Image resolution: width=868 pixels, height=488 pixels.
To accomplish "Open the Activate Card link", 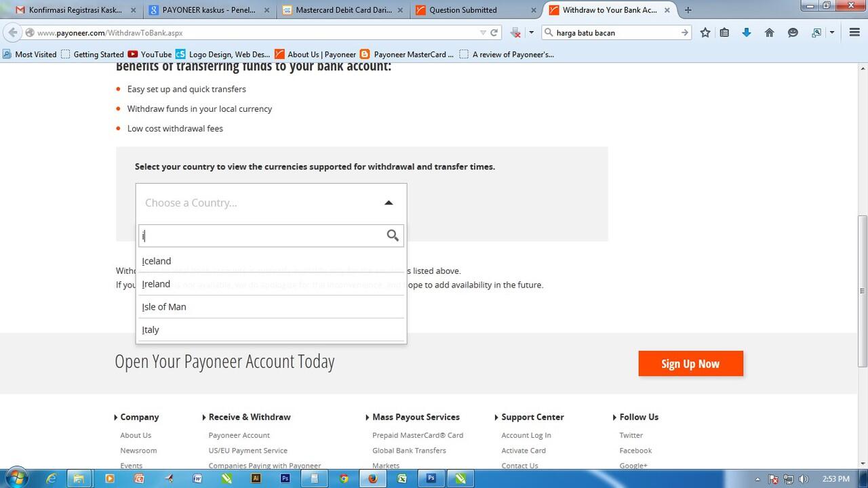I will pos(524,450).
